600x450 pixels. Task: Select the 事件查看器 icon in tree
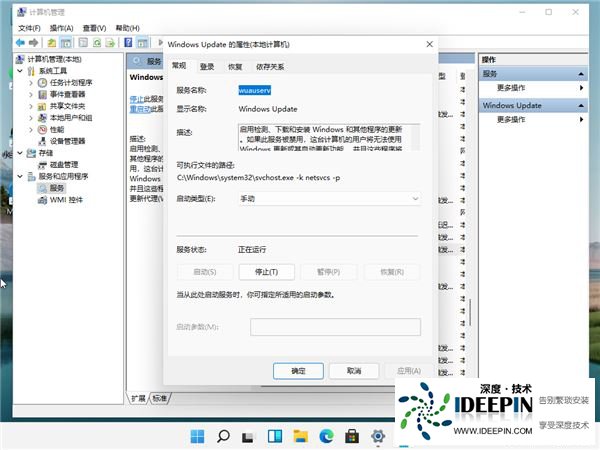42,95
